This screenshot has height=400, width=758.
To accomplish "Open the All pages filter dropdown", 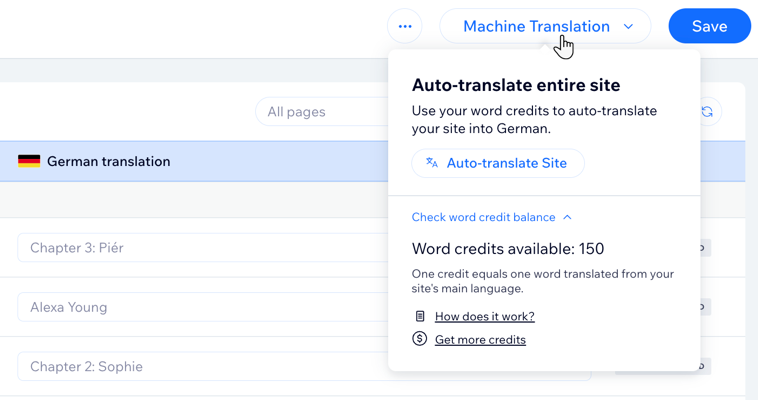I will [322, 112].
